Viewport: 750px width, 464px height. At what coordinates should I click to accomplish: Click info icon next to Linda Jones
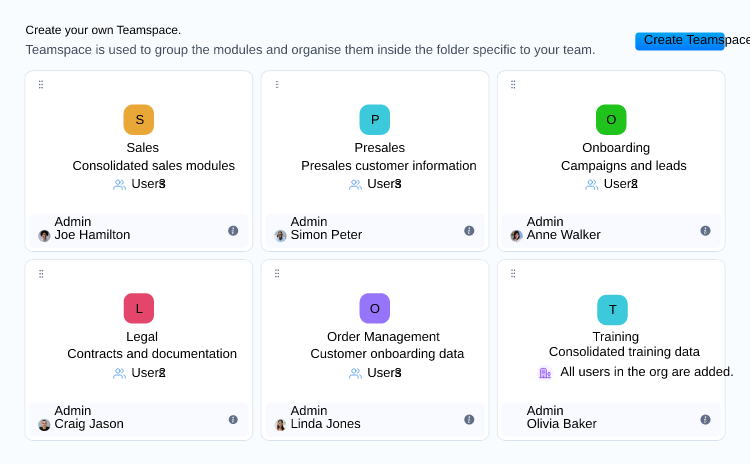pos(469,420)
